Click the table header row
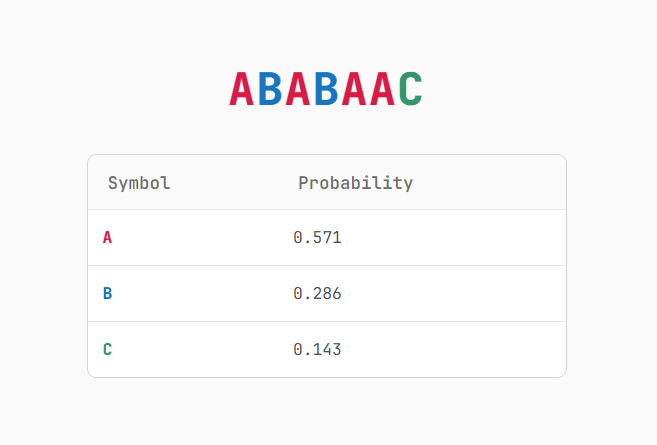 coord(327,182)
